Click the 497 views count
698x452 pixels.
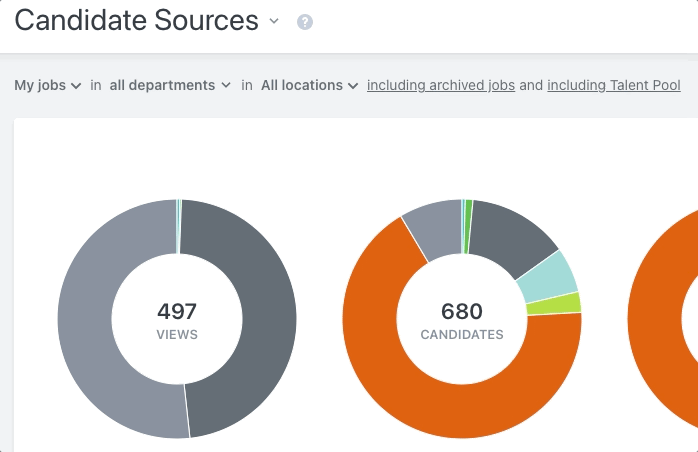[x=177, y=311]
